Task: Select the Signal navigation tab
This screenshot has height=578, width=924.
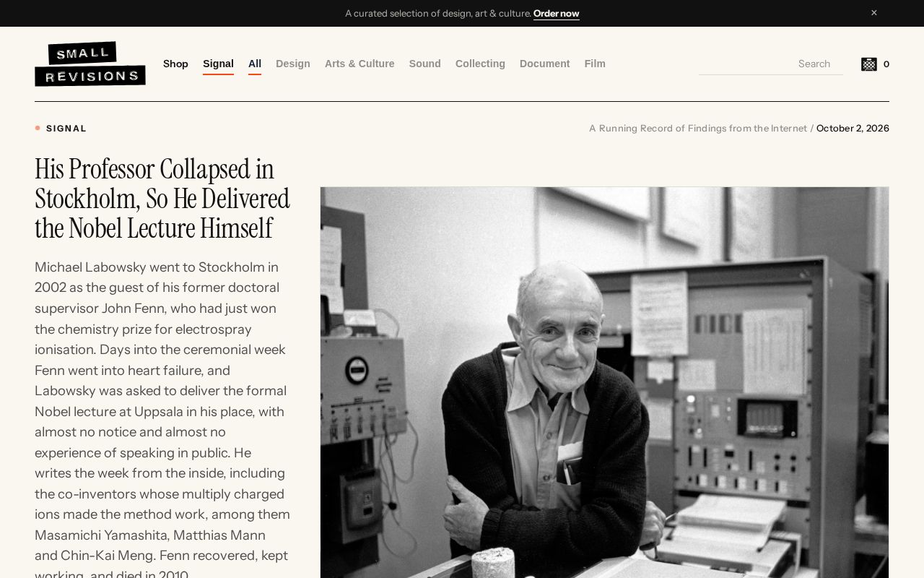Action: pos(218,64)
